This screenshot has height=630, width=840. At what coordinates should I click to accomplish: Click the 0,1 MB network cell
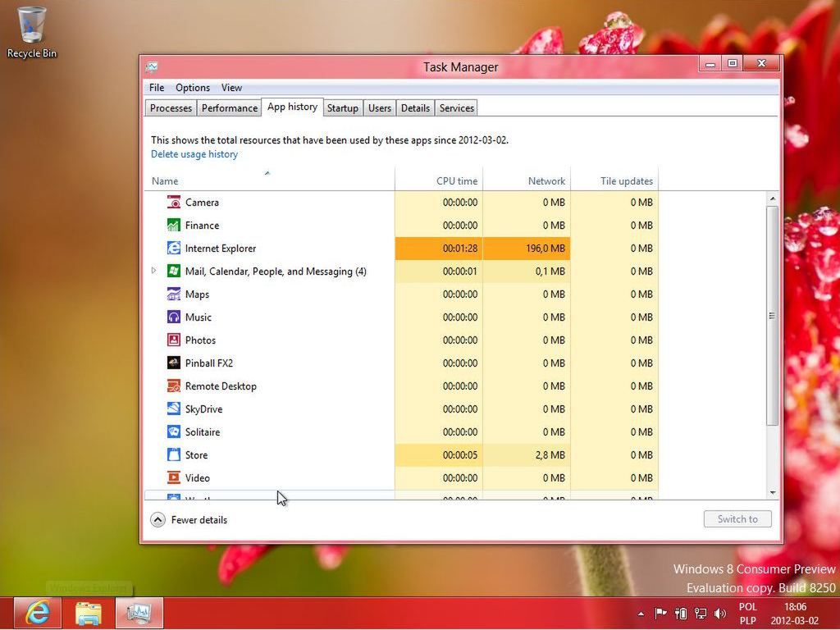[x=527, y=271]
